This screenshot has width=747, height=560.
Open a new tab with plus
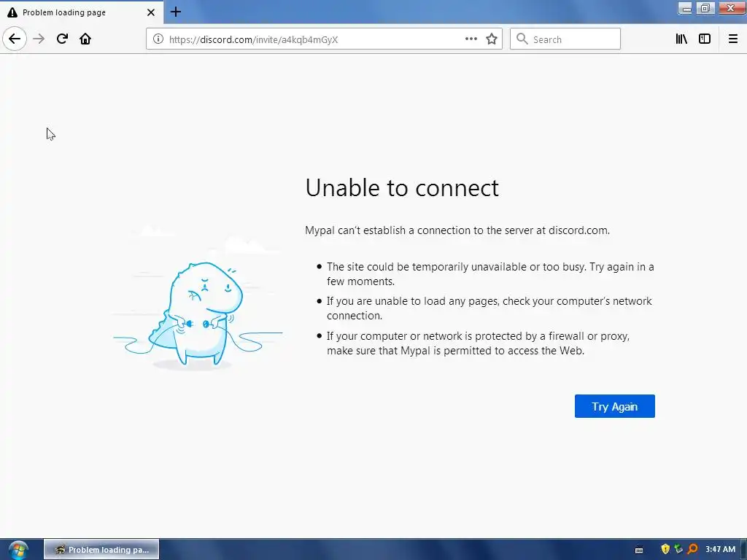click(176, 12)
